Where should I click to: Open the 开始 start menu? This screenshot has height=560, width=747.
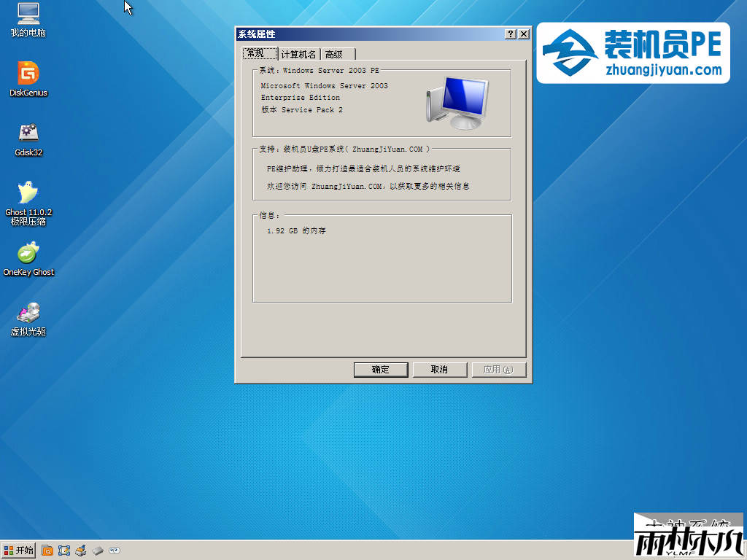pyautogui.click(x=19, y=551)
